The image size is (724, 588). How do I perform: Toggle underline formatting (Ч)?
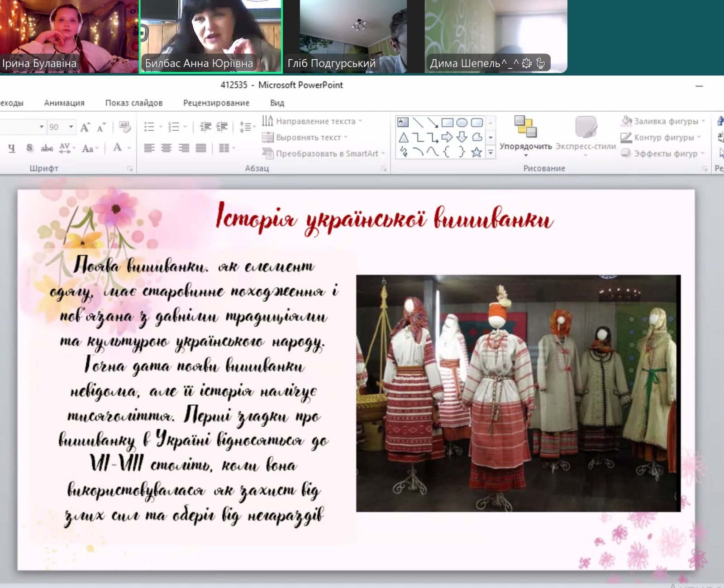(x=12, y=148)
